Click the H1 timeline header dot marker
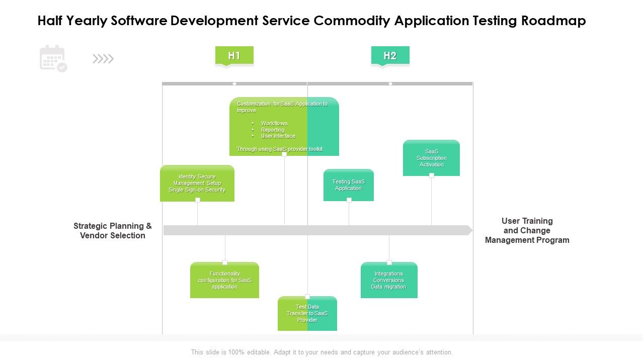Screen dimensions: 644x362 click(234, 83)
